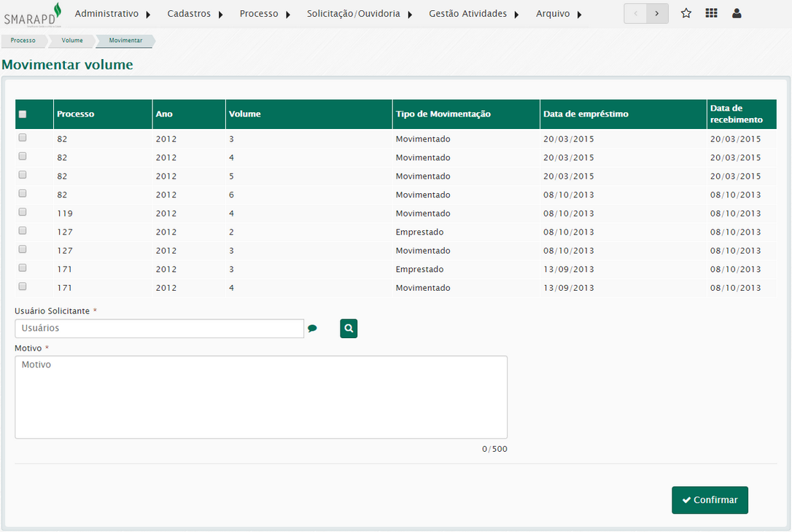Open the Arquivo menu
The height and width of the screenshot is (532, 792).
[x=559, y=14]
